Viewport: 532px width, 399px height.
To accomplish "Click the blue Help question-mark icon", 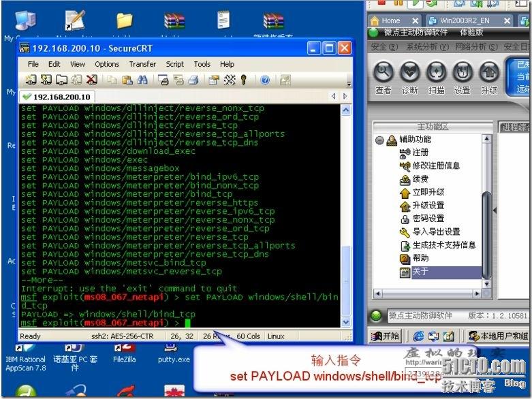I will pos(266,80).
